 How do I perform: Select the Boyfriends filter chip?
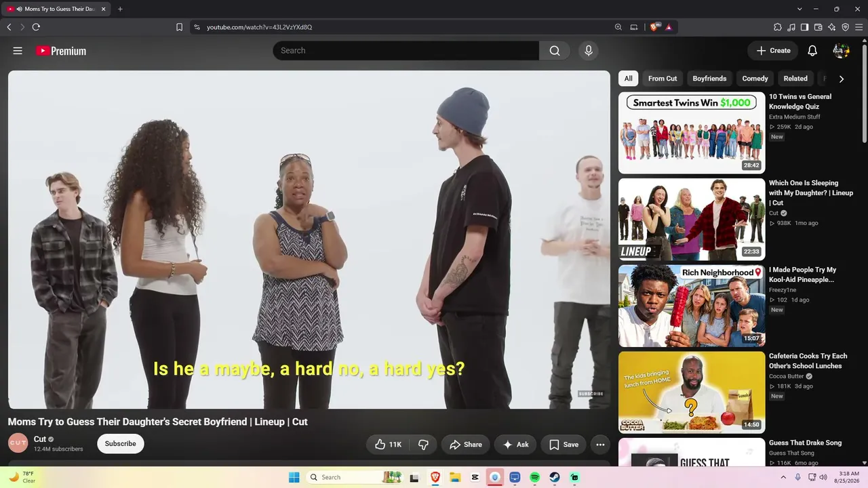click(x=709, y=79)
